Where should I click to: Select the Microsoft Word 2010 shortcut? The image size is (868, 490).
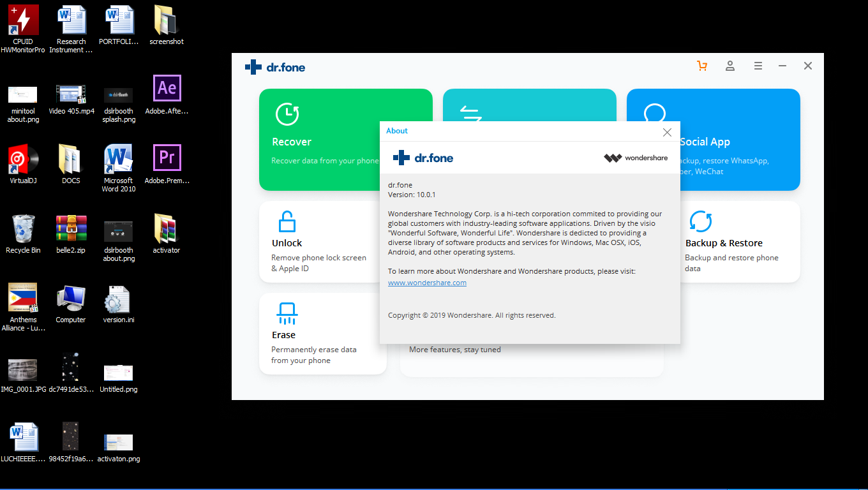pyautogui.click(x=119, y=168)
